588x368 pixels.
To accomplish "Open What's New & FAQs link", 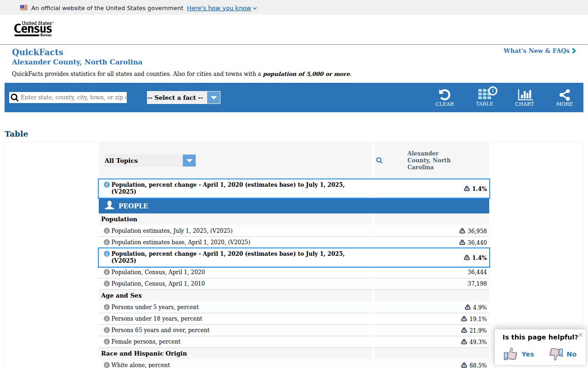I will click(x=540, y=51).
